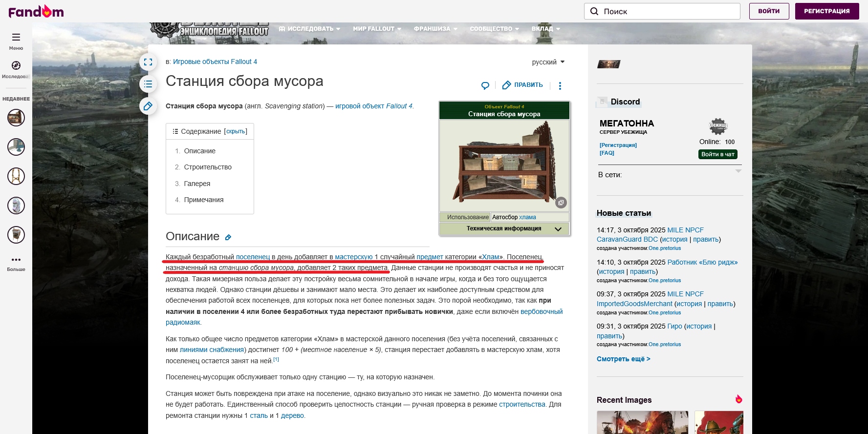Enlarge the infobox image via expand icon
Screen dimensions: 868x434
coord(561,203)
